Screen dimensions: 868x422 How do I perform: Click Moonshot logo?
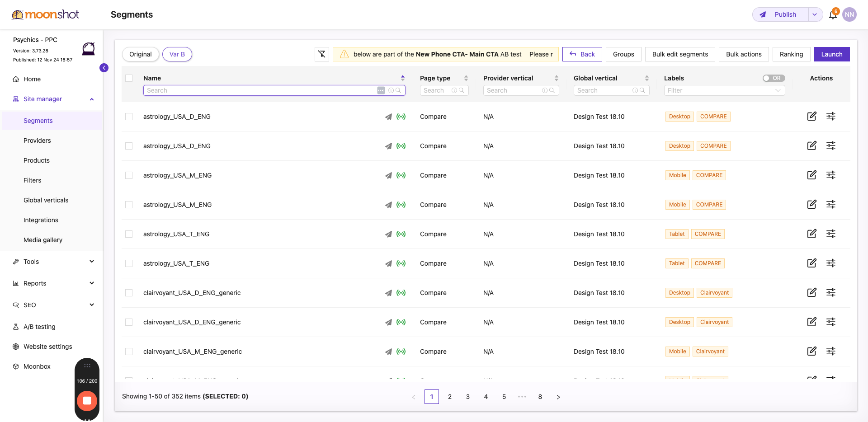(x=45, y=14)
